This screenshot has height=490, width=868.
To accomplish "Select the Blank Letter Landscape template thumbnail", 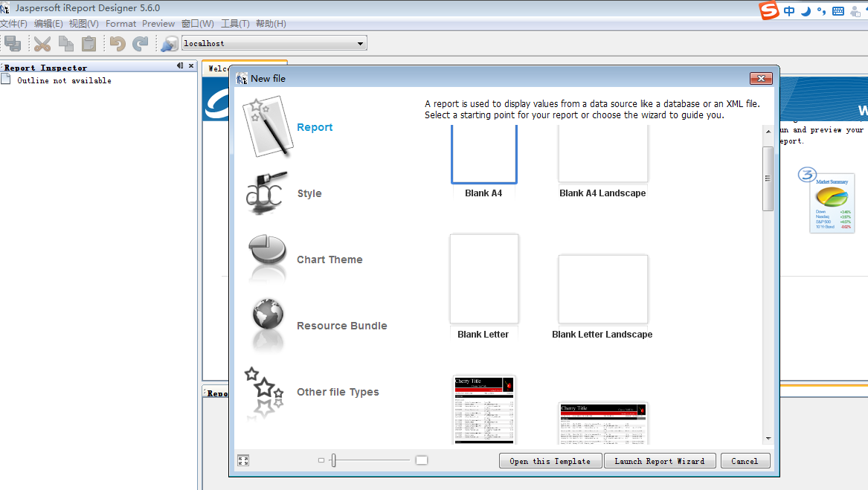I will point(602,289).
